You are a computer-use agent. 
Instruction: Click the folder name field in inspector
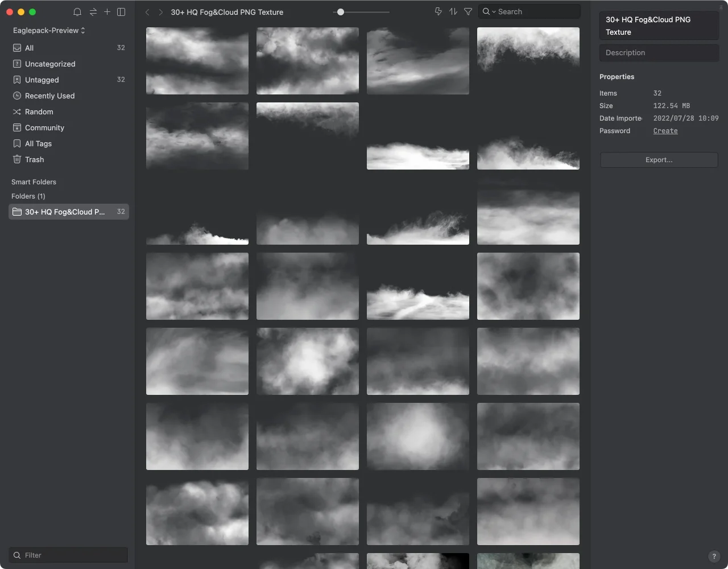(659, 26)
